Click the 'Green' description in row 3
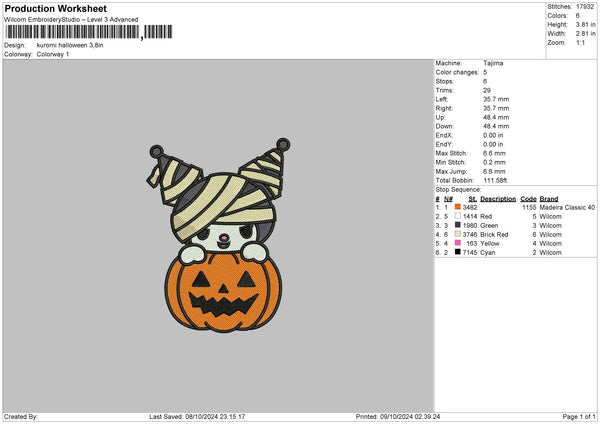The height and width of the screenshot is (424, 600). (x=489, y=225)
